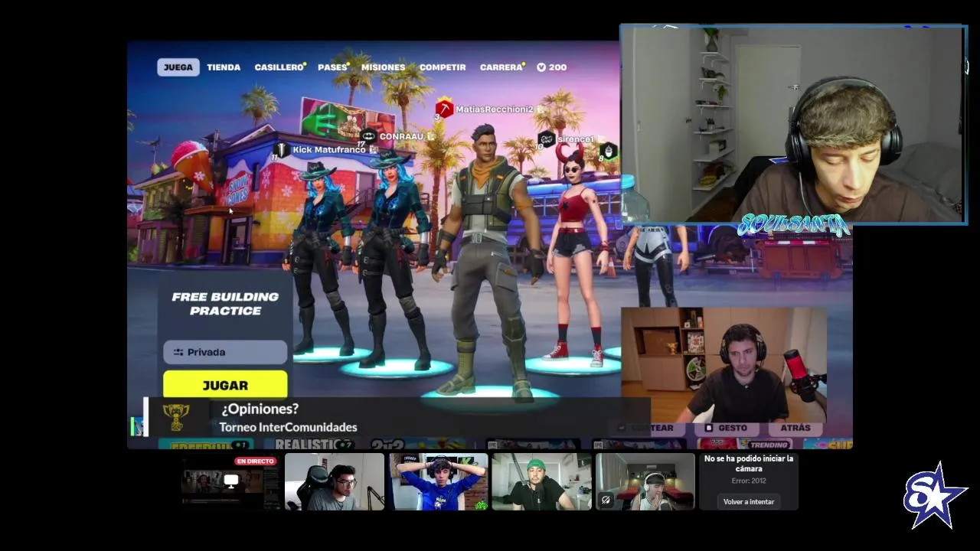Select the FREE BUILDING PRACTICE mode title
Viewport: 980px width, 551px height.
click(x=225, y=304)
